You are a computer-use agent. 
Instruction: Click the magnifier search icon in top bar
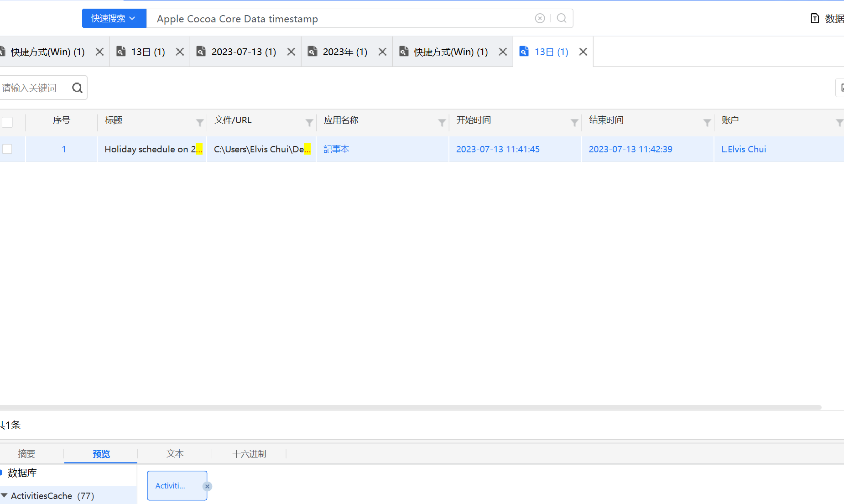point(562,18)
